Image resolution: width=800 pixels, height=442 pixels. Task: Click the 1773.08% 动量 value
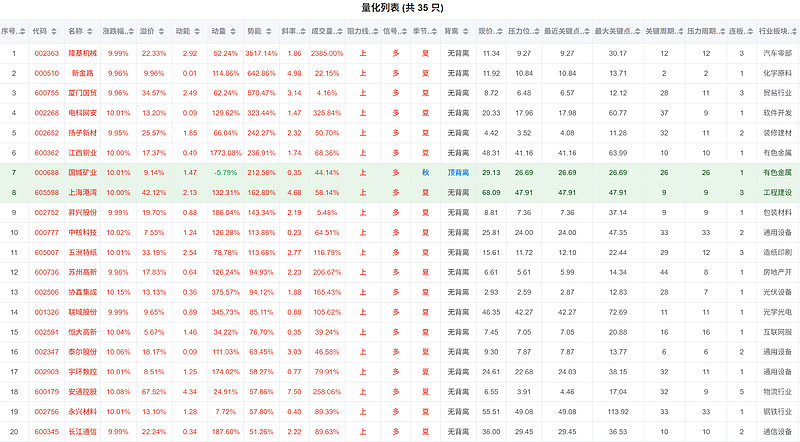click(x=226, y=153)
